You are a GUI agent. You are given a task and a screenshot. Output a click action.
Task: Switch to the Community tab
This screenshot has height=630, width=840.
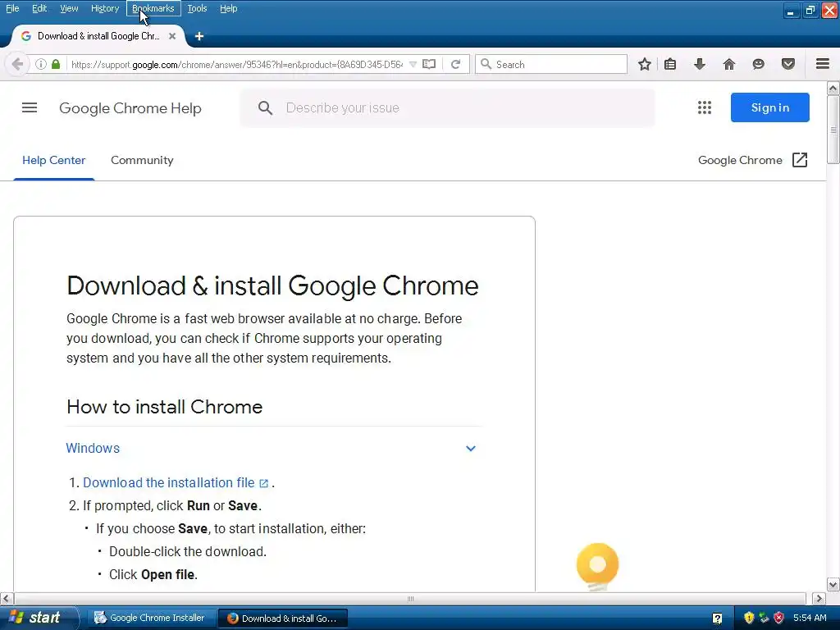coord(142,160)
